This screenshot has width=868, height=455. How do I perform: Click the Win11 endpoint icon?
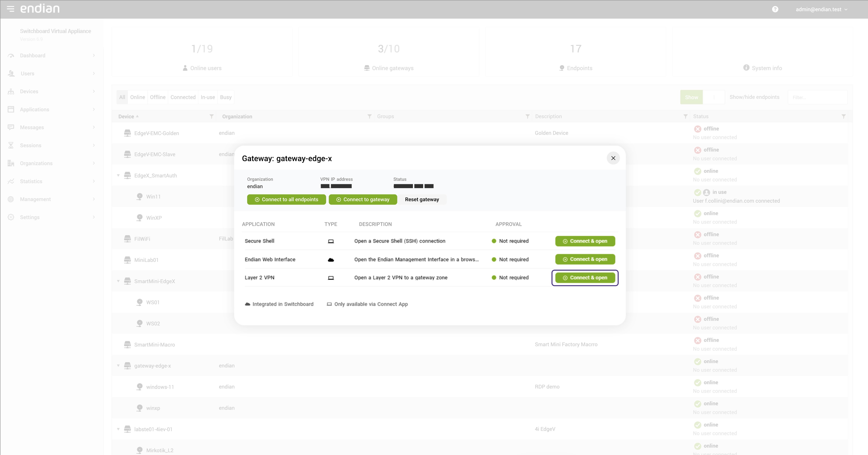point(140,197)
